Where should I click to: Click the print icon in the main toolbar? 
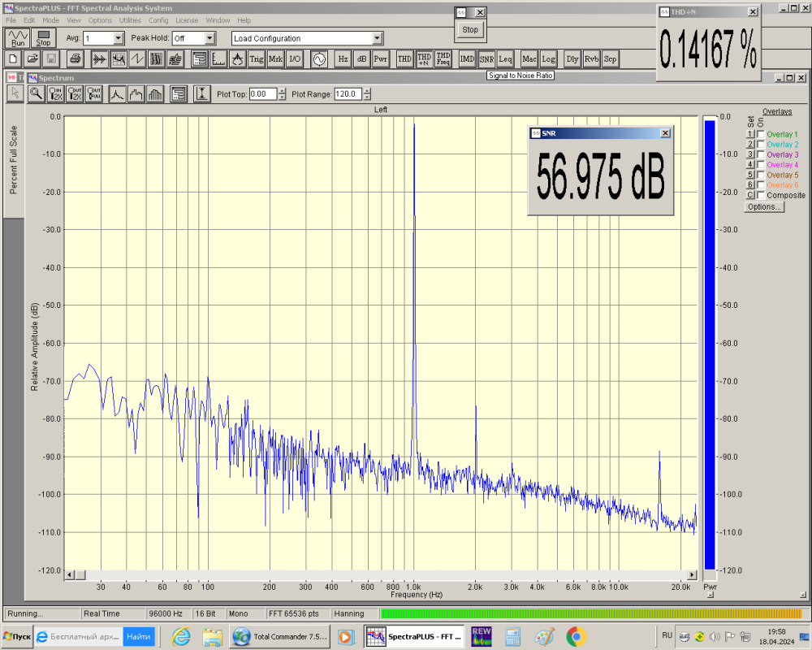75,58
